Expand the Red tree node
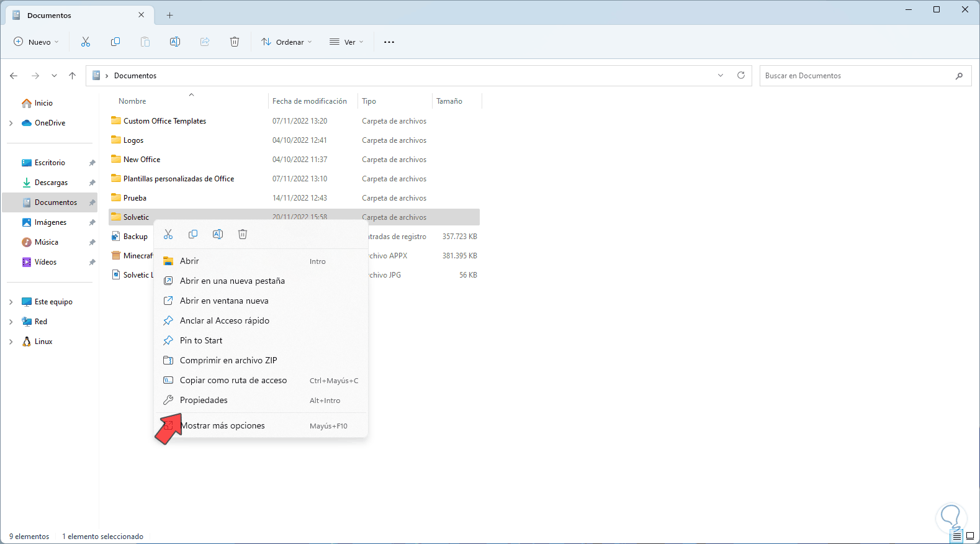The height and width of the screenshot is (544, 980). click(x=11, y=322)
